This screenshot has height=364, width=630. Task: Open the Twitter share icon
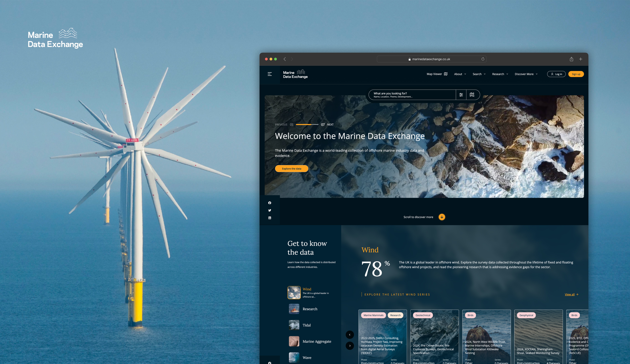click(x=270, y=210)
